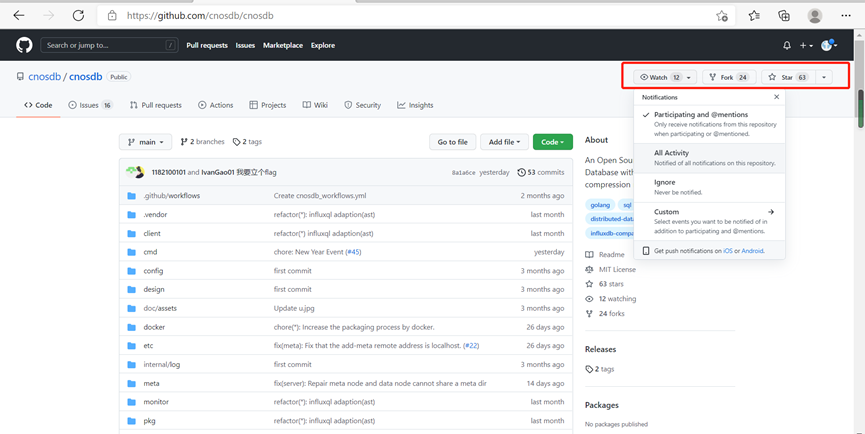
Task: Click the browser profile avatar icon
Action: point(815,15)
